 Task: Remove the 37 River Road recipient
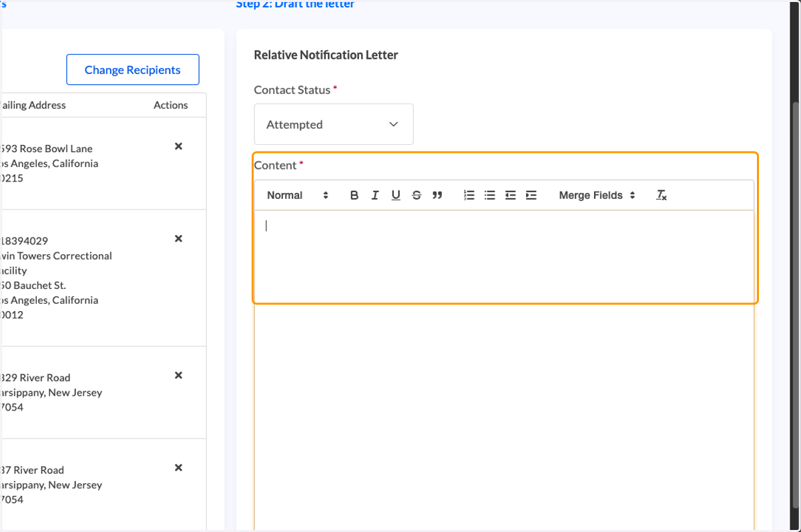[178, 467]
